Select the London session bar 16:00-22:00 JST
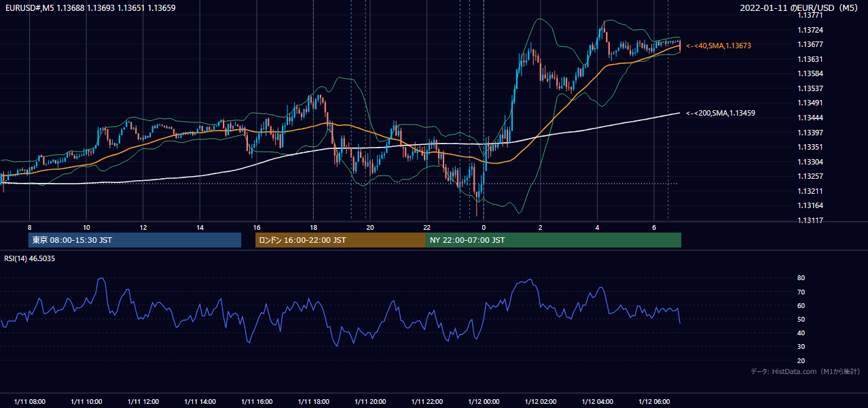Viewport: 868px width, 408px height. point(340,240)
